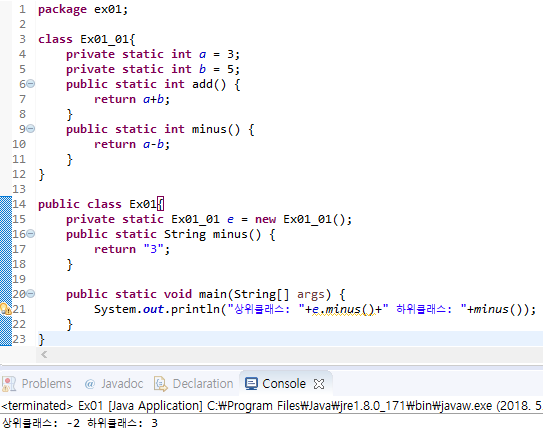
Task: Click the Javadoc @ icon
Action: tap(90, 384)
